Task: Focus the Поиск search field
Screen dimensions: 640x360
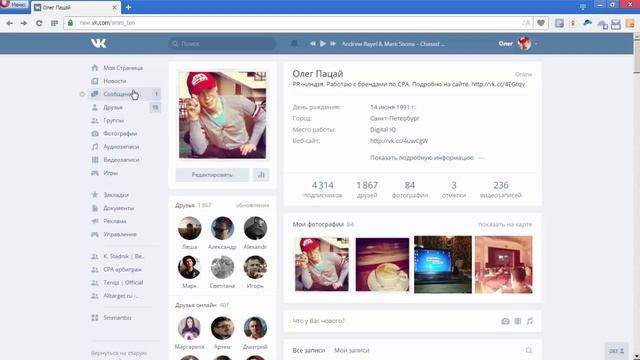Action: [222, 44]
